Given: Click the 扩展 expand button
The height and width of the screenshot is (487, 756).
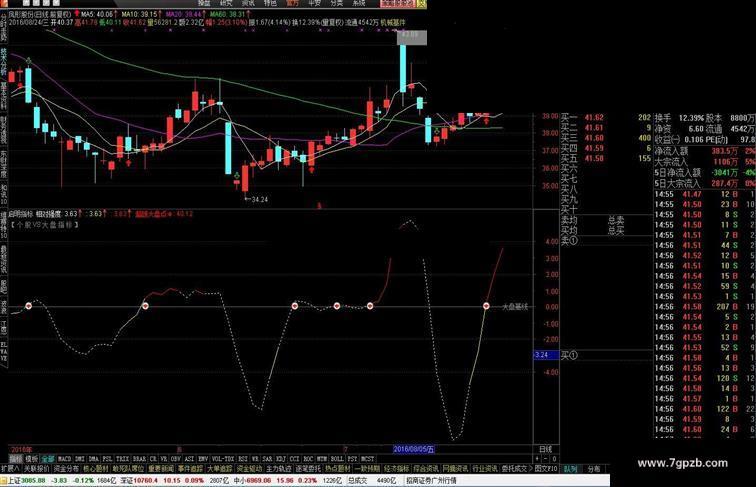Looking at the screenshot, I should (10, 468).
